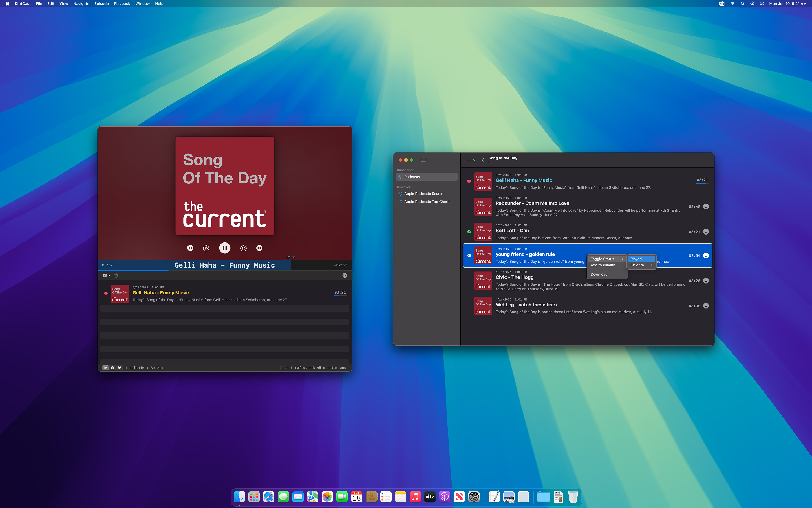Click the Song of the Day header title
This screenshot has width=812, height=508.
(503, 158)
